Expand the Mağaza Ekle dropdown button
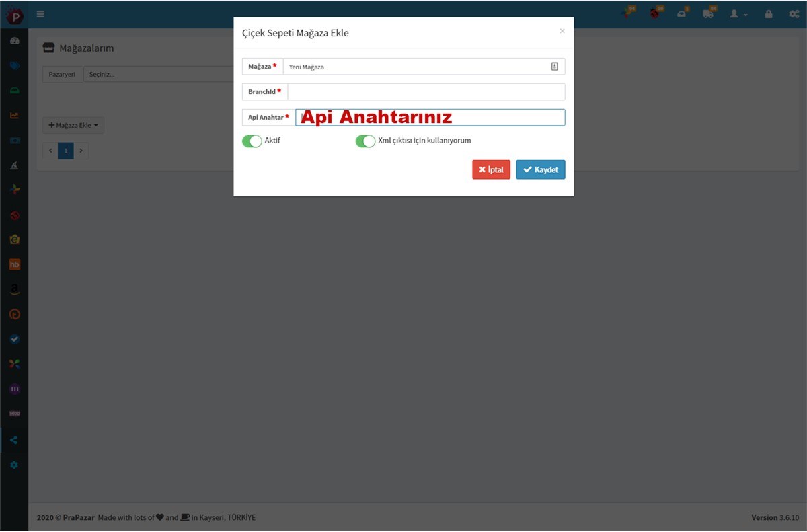The image size is (807, 532). point(73,125)
